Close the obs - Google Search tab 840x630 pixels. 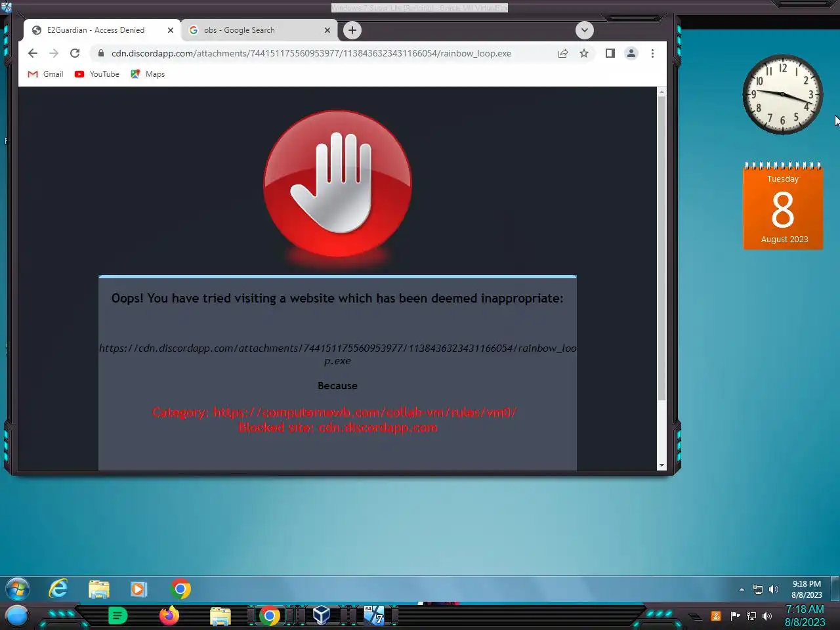327,30
